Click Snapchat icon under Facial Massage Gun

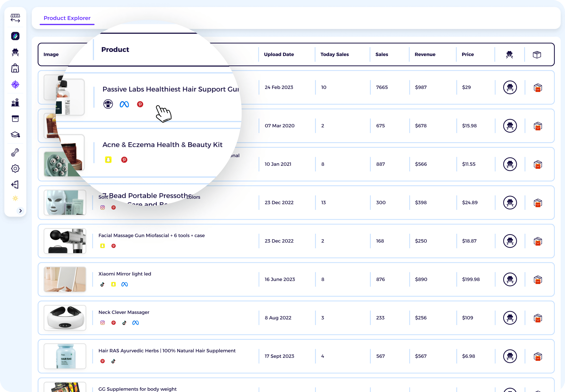tap(102, 246)
